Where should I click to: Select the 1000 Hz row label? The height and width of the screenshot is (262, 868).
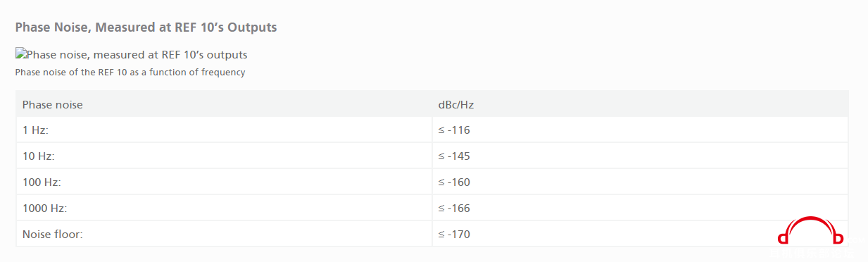coord(44,208)
